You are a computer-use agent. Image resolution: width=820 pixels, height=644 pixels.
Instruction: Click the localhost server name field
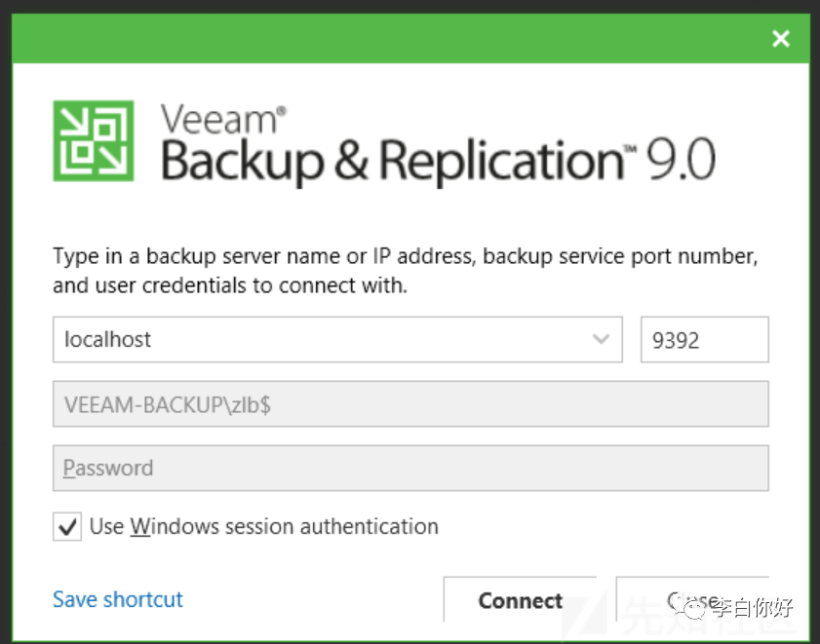click(x=337, y=339)
